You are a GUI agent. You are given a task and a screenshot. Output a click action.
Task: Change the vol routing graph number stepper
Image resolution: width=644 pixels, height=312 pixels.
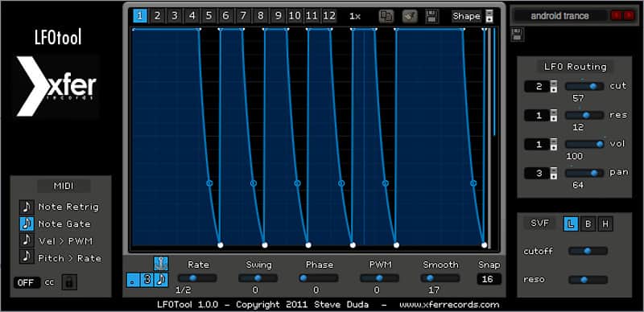(x=554, y=144)
